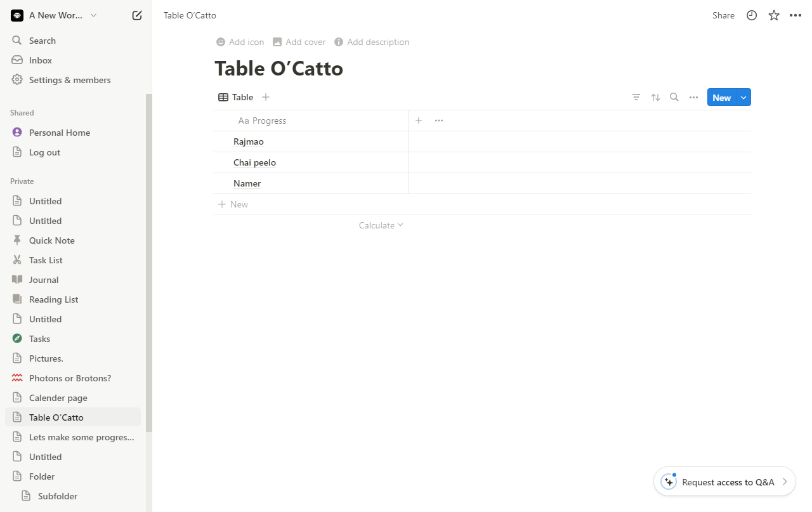Click Add icon
The width and height of the screenshot is (812, 512).
pos(240,42)
